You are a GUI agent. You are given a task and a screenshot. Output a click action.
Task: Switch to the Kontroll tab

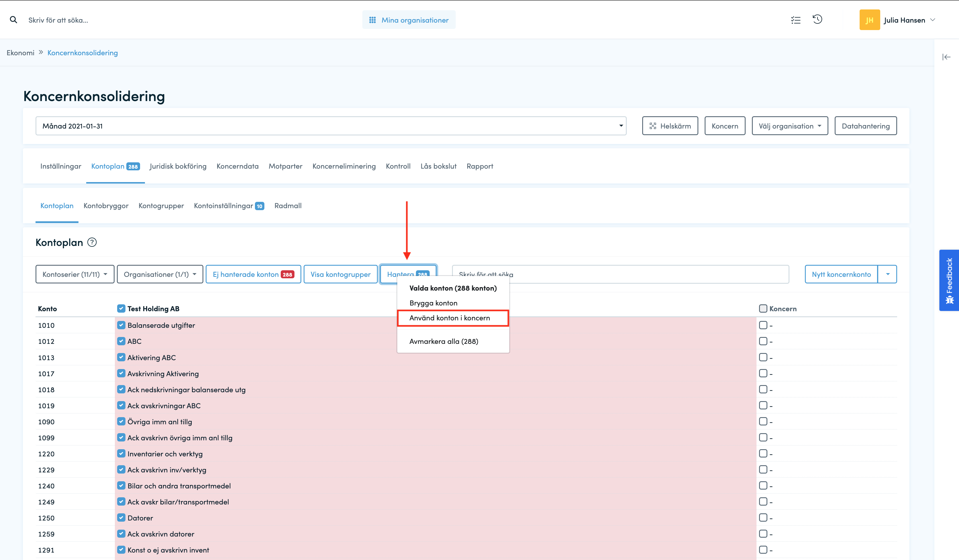(398, 166)
